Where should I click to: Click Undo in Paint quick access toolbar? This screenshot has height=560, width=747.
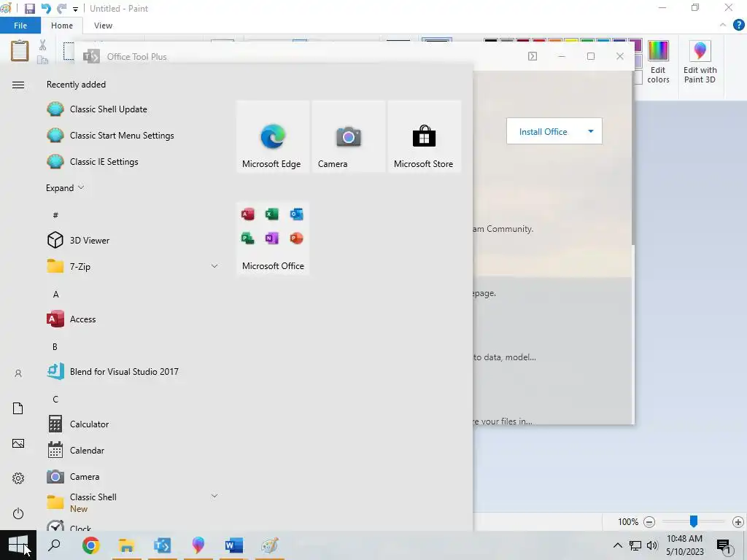pos(46,9)
